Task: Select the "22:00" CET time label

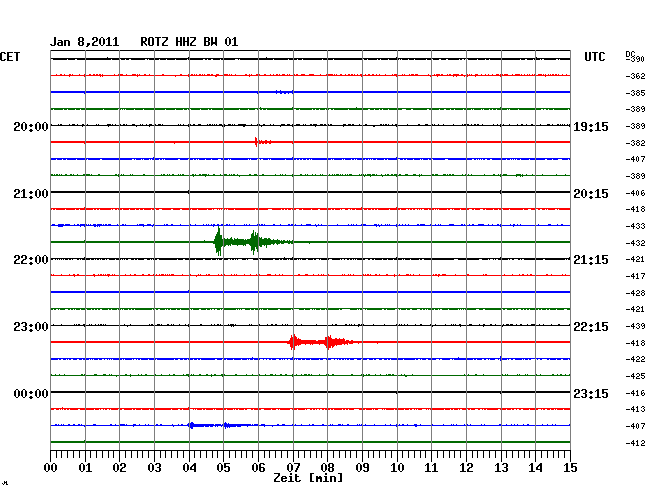Action: [x=31, y=260]
